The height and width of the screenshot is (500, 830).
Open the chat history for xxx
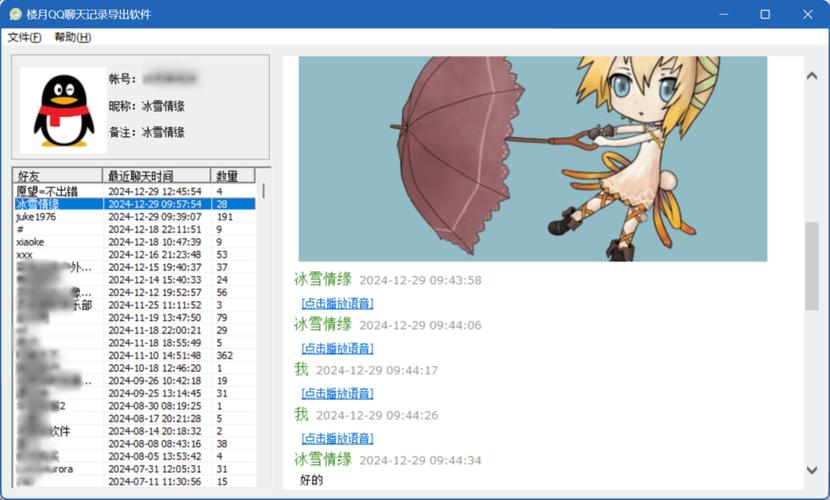pos(25,255)
